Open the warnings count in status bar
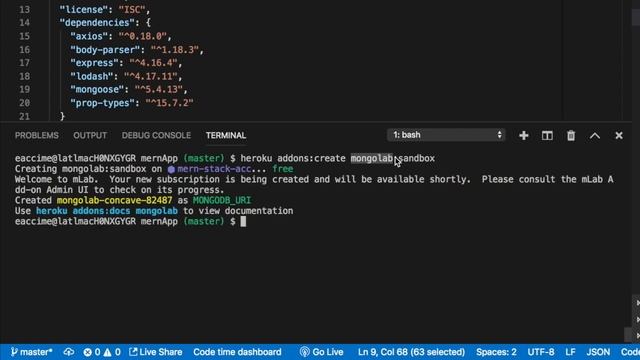 pyautogui.click(x=112, y=352)
